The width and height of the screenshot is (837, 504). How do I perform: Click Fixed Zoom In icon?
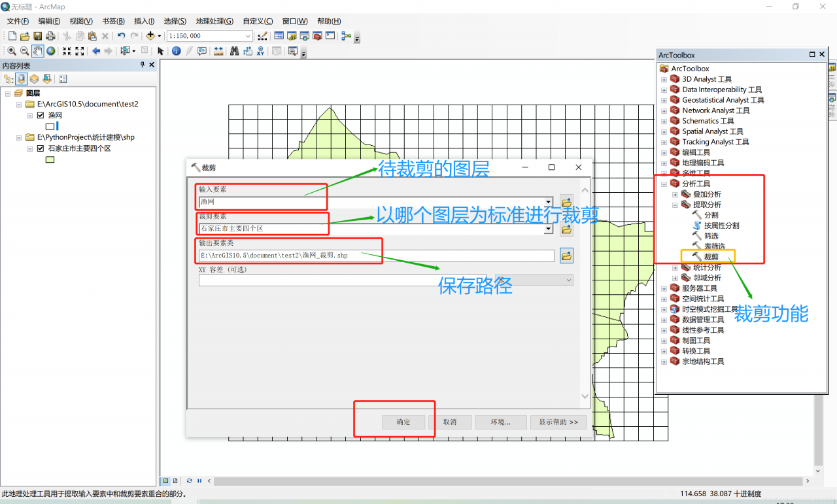[67, 51]
